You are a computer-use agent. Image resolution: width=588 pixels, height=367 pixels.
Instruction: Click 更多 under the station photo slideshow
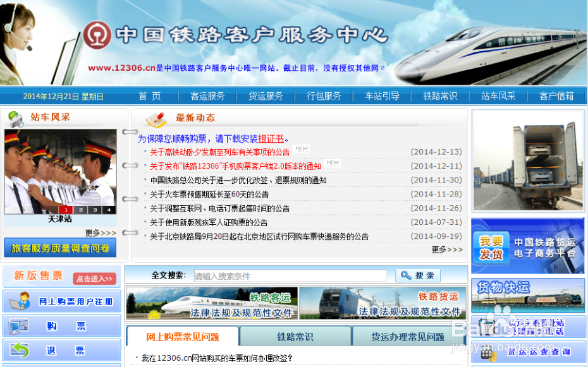point(100,233)
